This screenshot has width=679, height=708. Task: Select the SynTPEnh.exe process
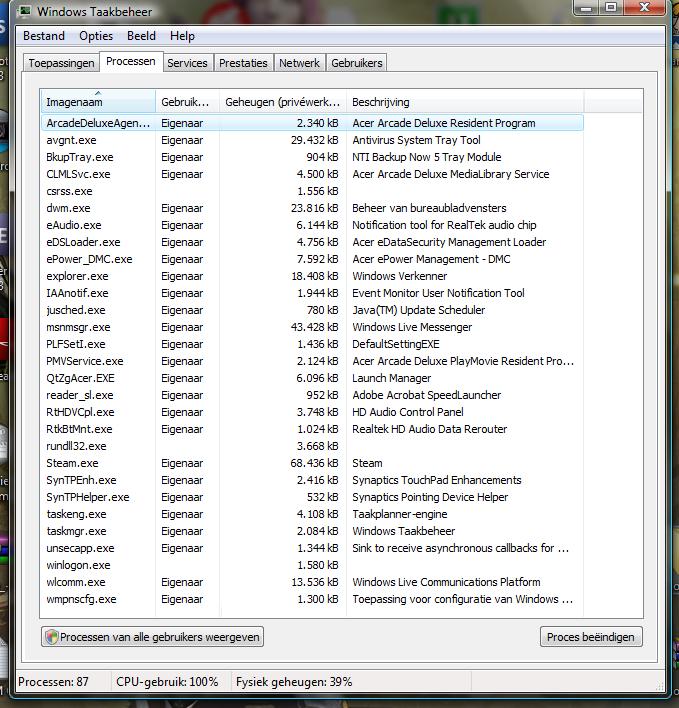click(312, 480)
